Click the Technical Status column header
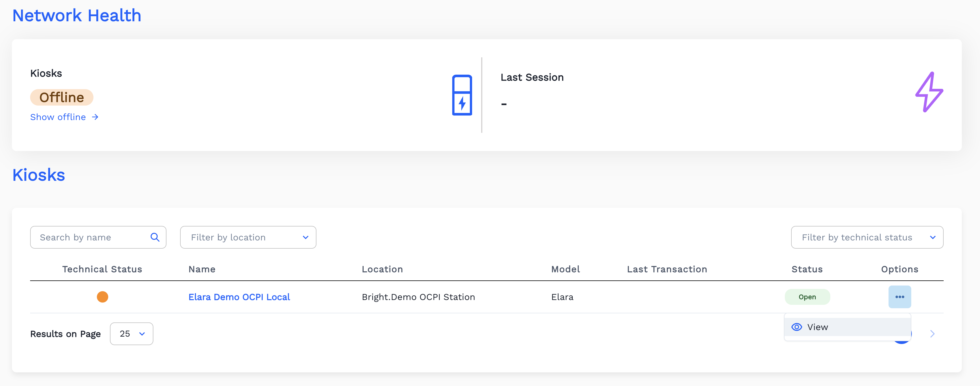 point(102,269)
